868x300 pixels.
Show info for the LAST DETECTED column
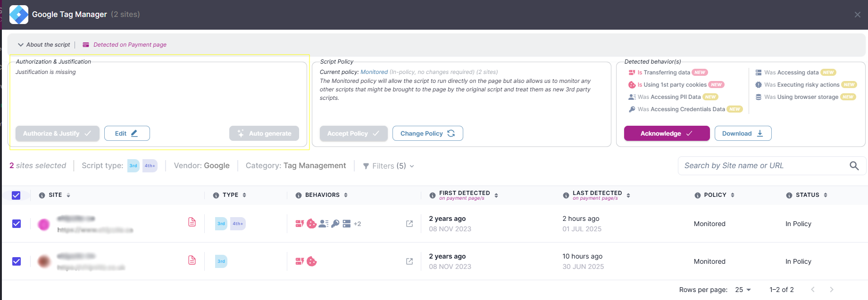(566, 195)
